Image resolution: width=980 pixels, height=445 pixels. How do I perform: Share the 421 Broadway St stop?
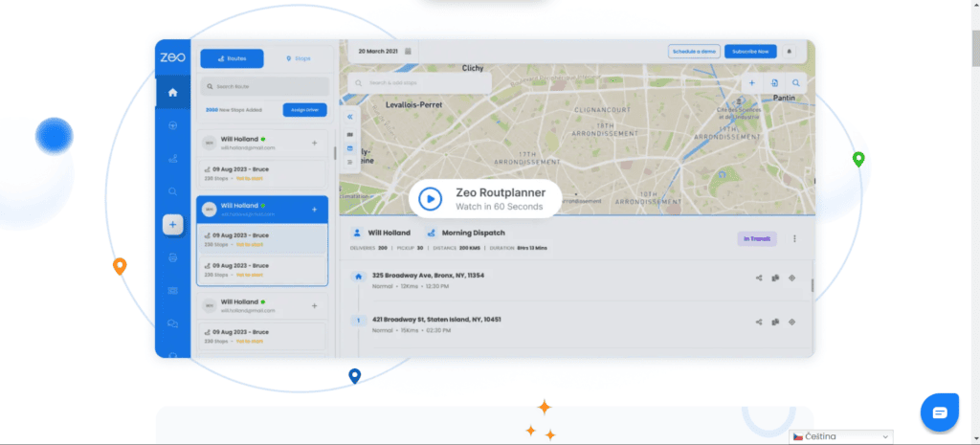[759, 323]
